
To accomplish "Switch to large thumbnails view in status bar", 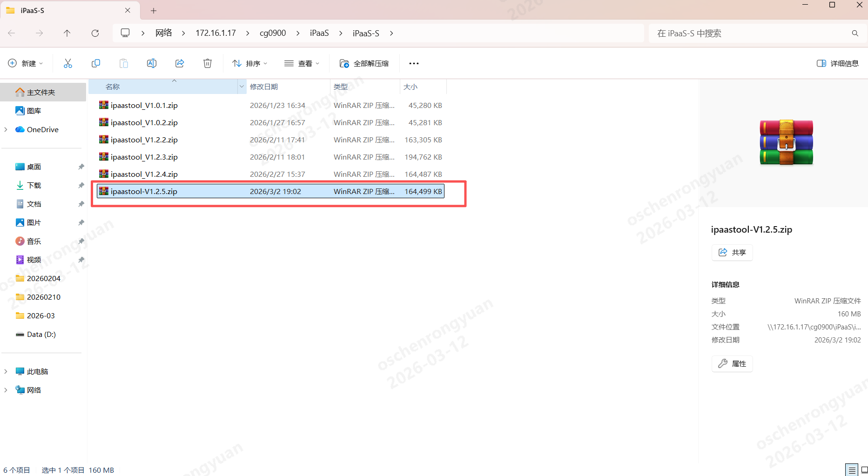I will click(864, 470).
